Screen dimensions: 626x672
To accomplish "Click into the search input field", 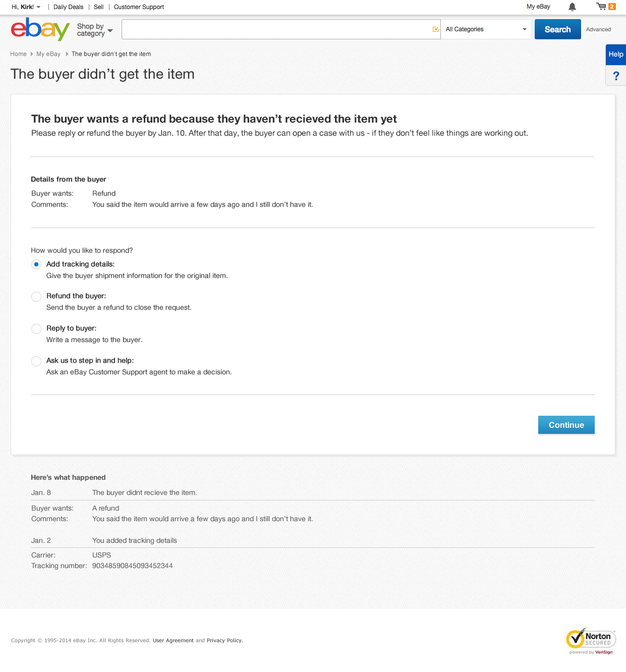I will point(276,29).
